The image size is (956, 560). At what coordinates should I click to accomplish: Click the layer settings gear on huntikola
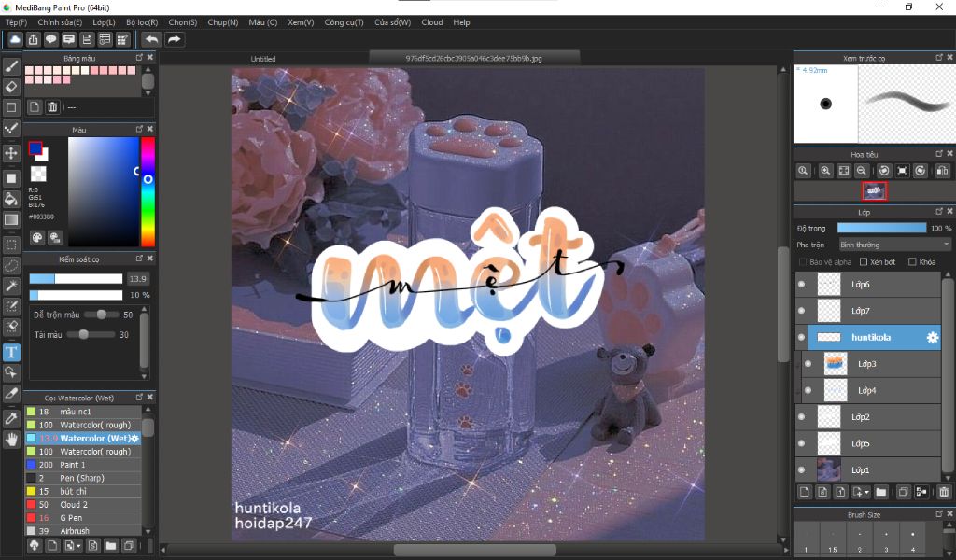tap(933, 338)
